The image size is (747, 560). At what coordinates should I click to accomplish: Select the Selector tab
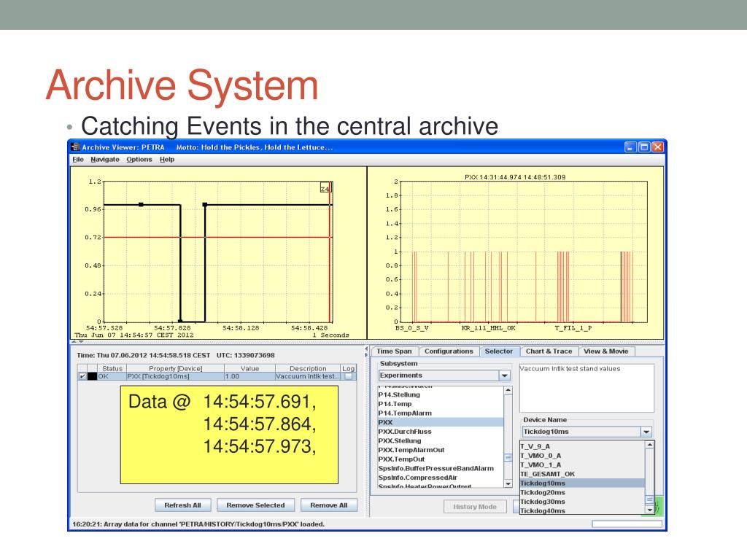coord(499,351)
